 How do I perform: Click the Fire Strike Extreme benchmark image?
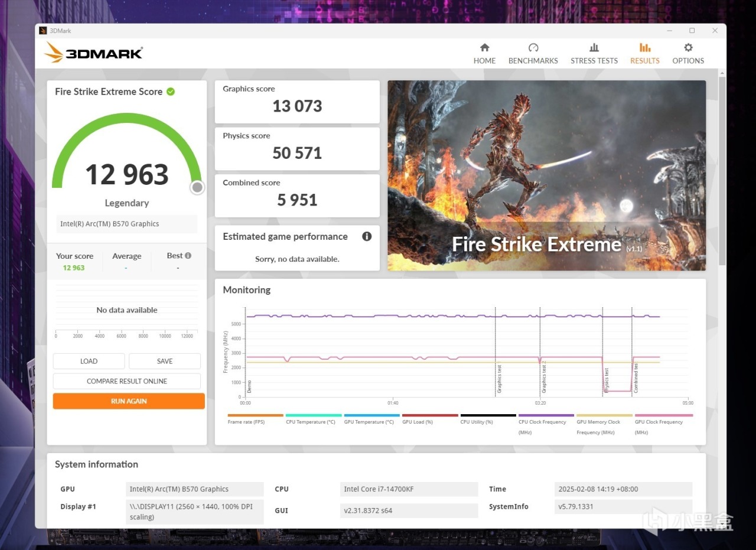[x=546, y=175]
